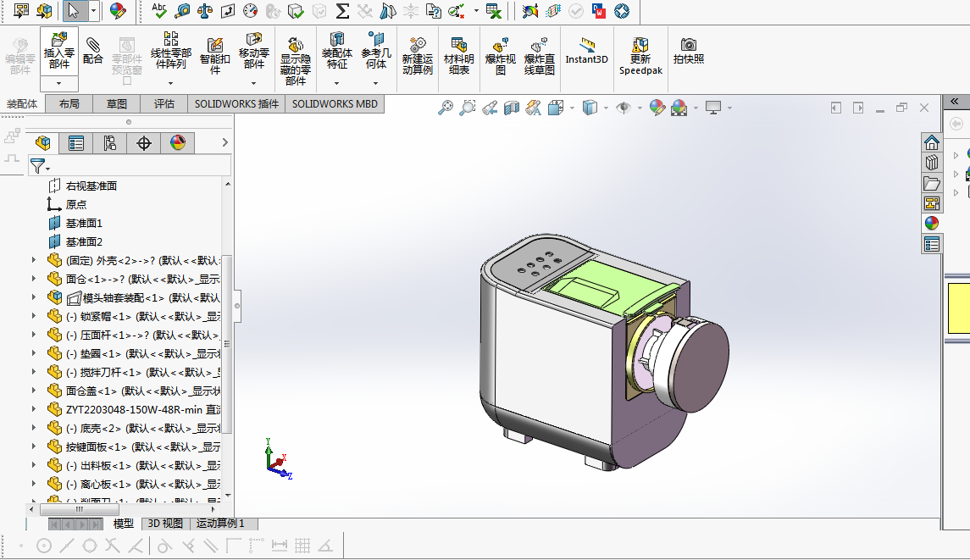Viewport: 970px width, 560px height.
Task: Expand the 面仓<1> tree node
Action: coord(34,279)
